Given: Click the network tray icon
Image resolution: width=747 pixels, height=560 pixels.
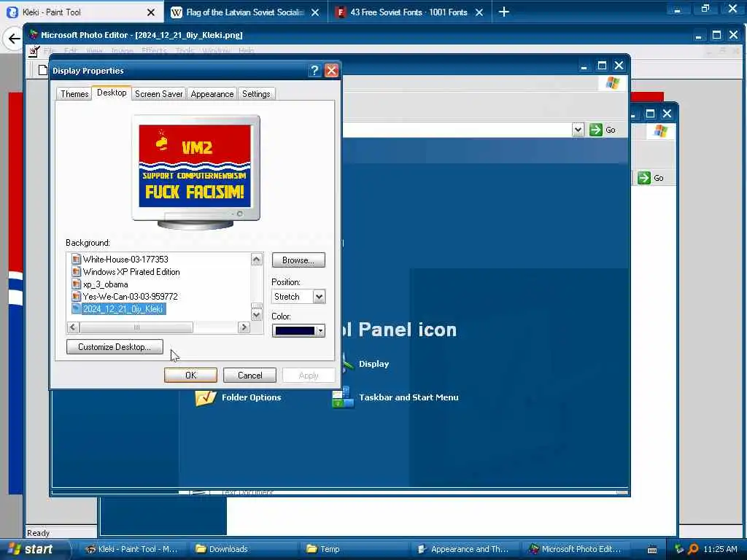Looking at the screenshot, I should [679, 549].
